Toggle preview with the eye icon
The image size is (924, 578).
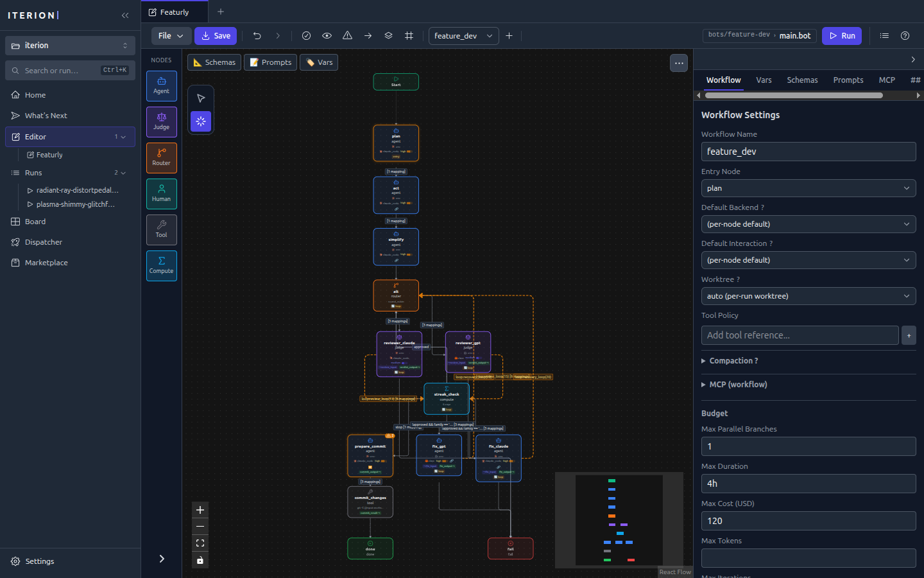tap(327, 36)
